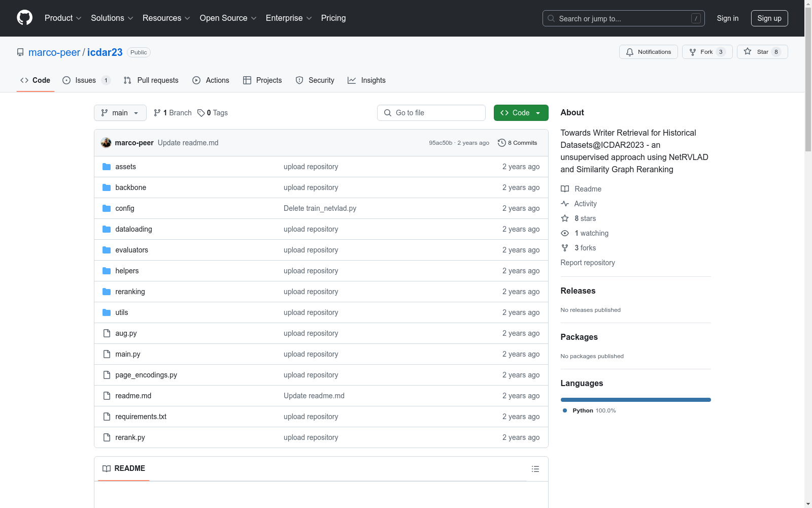Switch to the Projects tab
This screenshot has height=508, width=812.
pyautogui.click(x=262, y=80)
